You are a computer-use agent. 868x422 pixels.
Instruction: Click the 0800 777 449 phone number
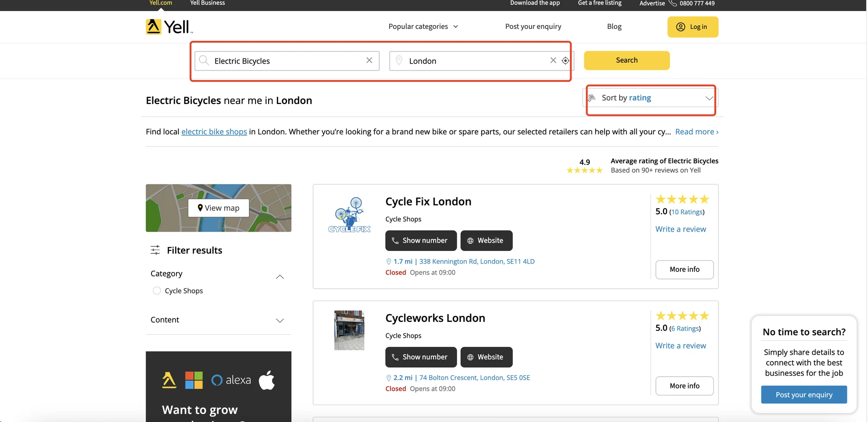click(x=697, y=3)
